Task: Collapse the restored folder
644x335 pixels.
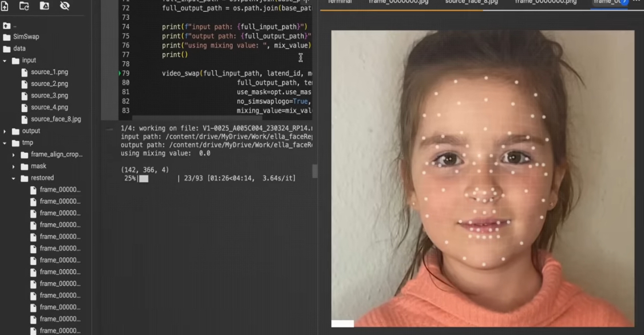Action: (x=14, y=179)
